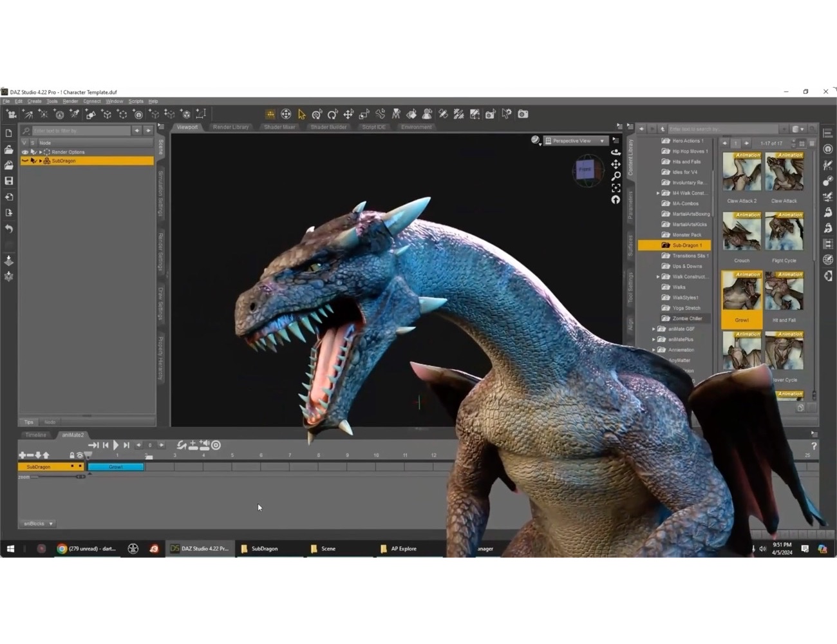This screenshot has height=644, width=837.
Task: Click the skip-to-end icon in aniMate2
Action: [x=126, y=444]
